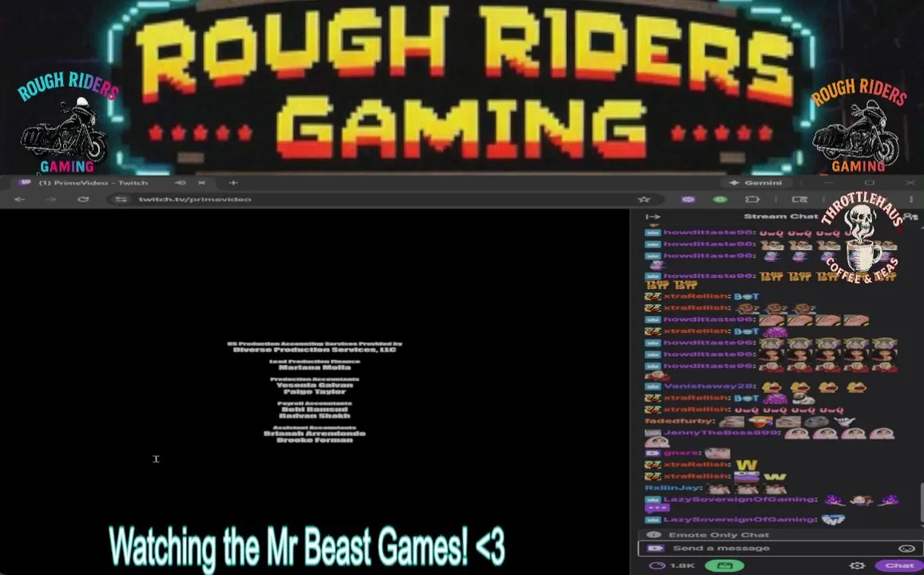Screen dimensions: 924x575
Task: Open the 1.8K channel points balance
Action: point(672,565)
